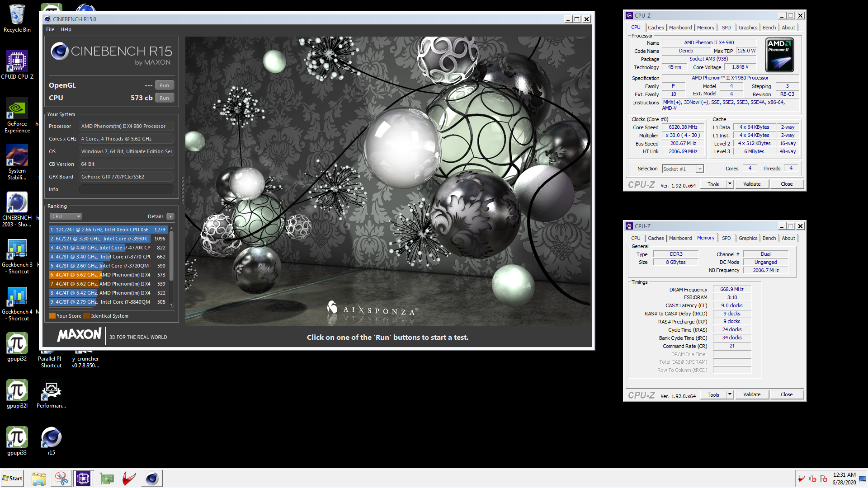Click the DRAM Frequency 668.9 MHz value
Viewport: 868px width, 488px height.
tap(731, 289)
